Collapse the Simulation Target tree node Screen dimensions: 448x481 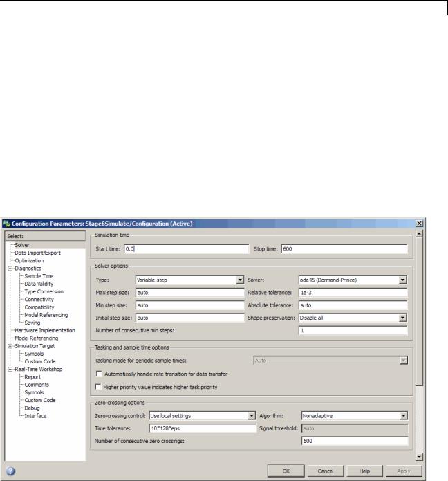click(x=10, y=346)
